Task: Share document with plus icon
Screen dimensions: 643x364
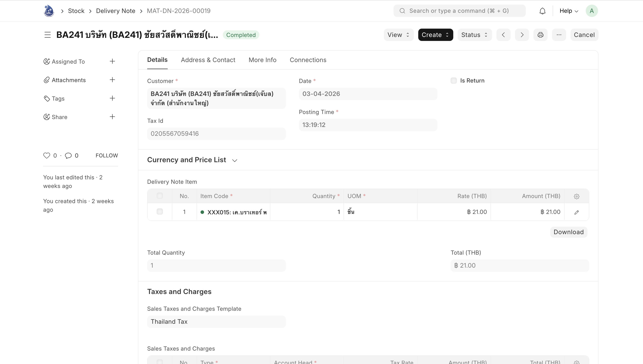Action: 112,117
